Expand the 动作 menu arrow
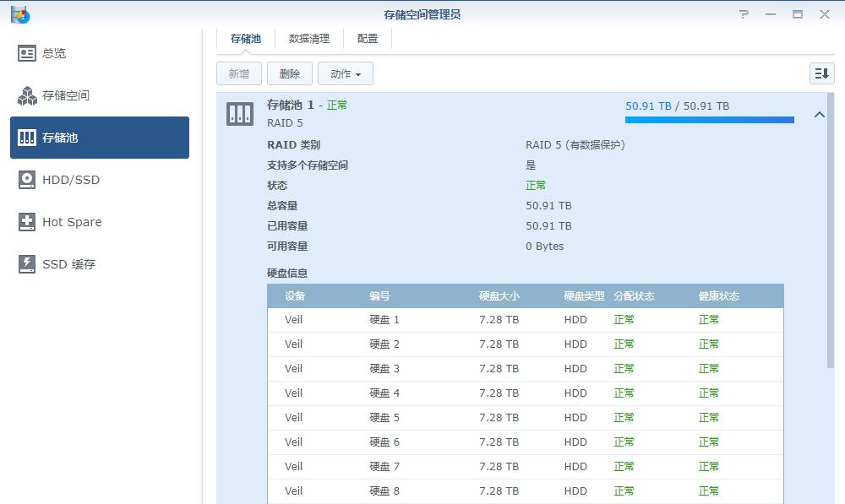 click(x=357, y=74)
